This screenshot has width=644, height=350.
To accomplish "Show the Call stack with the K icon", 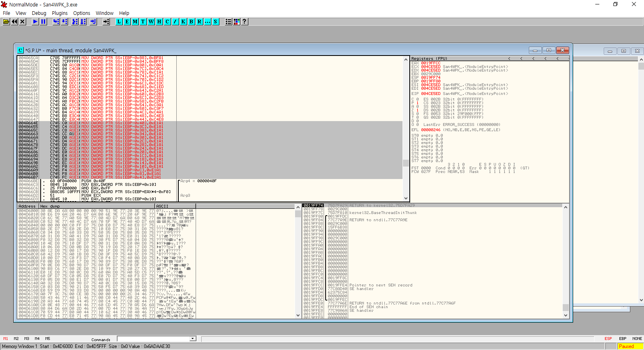I will [184, 22].
